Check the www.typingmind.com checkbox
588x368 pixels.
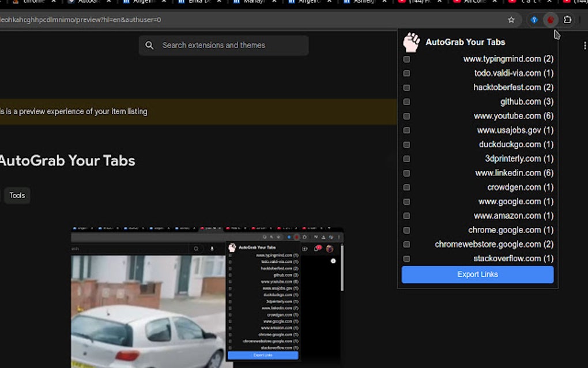[x=406, y=59]
